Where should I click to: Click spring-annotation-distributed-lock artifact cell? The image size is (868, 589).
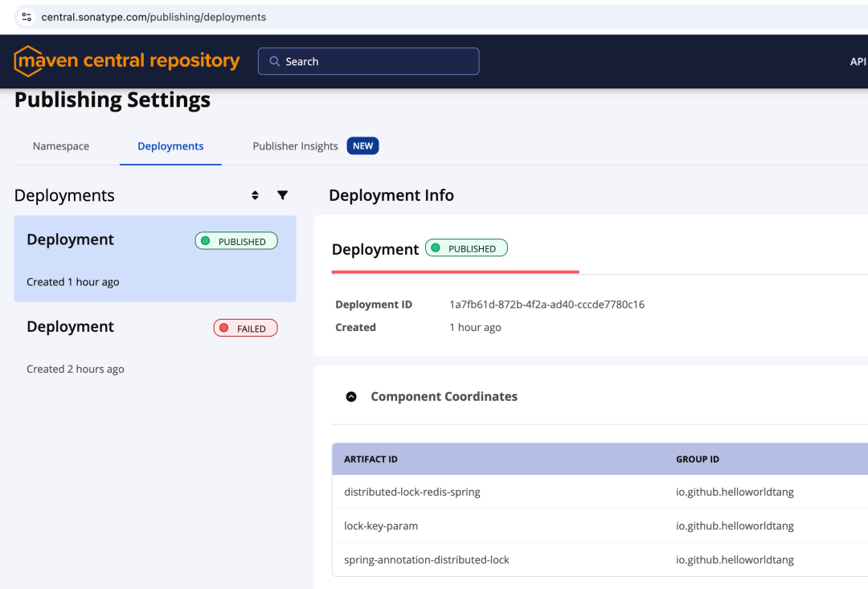pos(427,559)
